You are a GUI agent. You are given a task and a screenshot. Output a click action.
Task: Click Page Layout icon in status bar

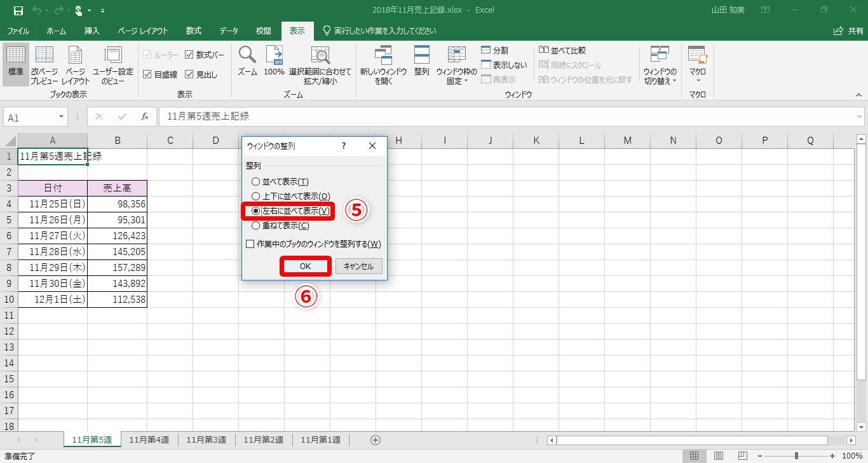tap(718, 456)
